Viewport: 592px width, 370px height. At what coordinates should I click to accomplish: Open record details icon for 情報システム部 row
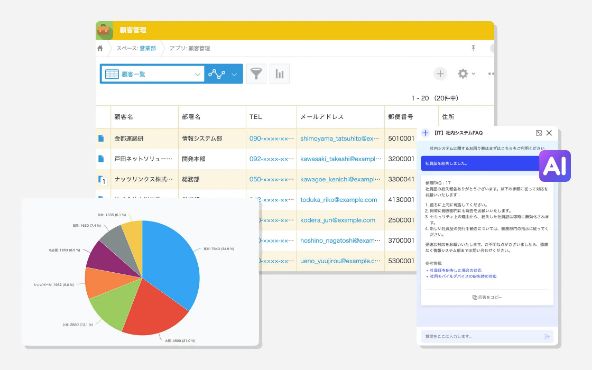[101, 139]
